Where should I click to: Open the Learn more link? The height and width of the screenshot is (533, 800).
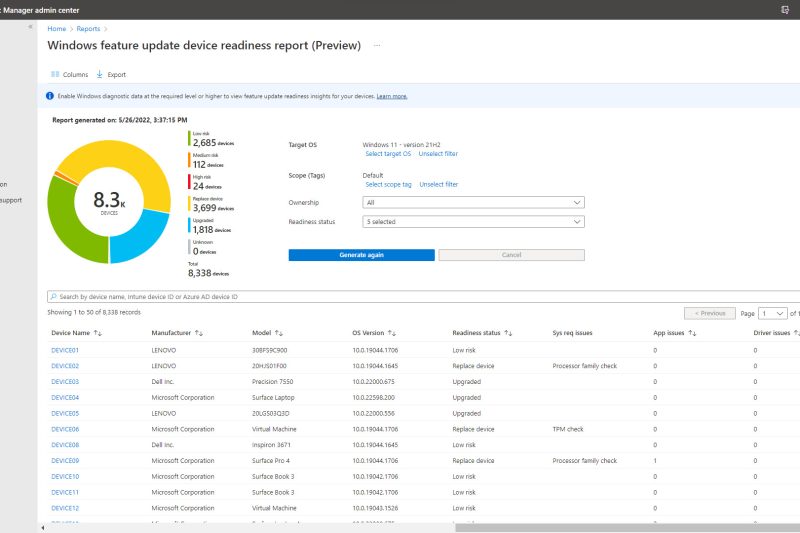coord(392,96)
